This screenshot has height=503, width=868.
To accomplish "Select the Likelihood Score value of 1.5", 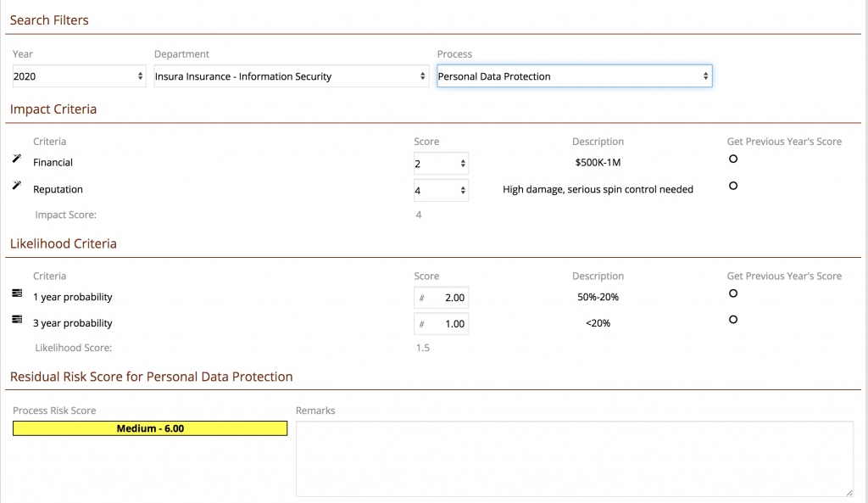I will coord(423,347).
